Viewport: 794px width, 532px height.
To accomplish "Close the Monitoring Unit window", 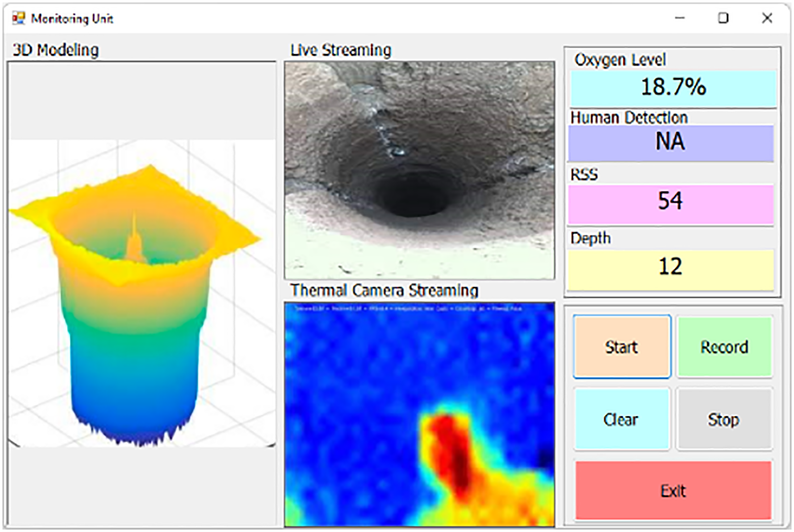I will [x=766, y=18].
